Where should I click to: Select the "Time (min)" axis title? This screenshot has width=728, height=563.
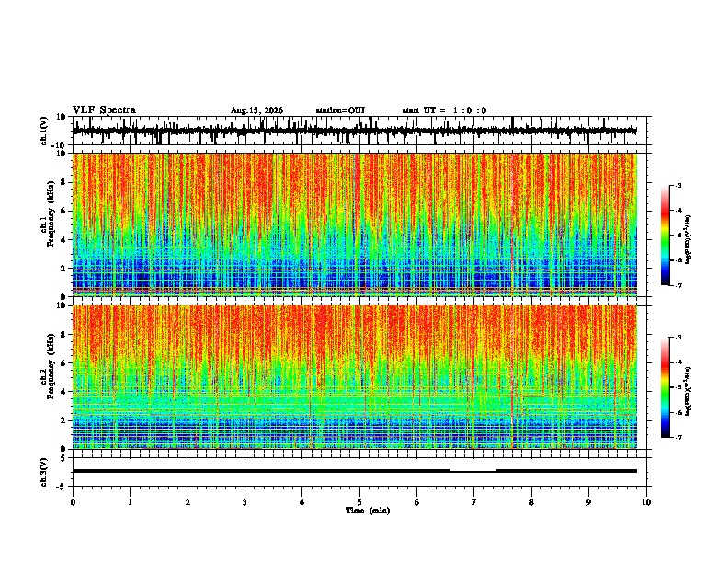(368, 511)
